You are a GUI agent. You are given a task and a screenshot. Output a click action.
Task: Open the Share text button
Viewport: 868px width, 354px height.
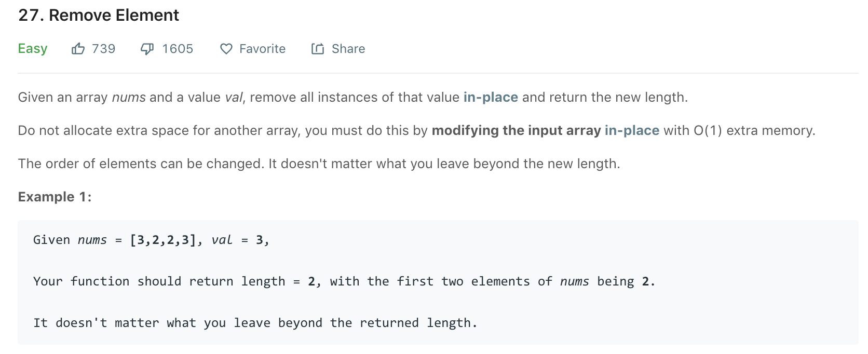tap(348, 49)
